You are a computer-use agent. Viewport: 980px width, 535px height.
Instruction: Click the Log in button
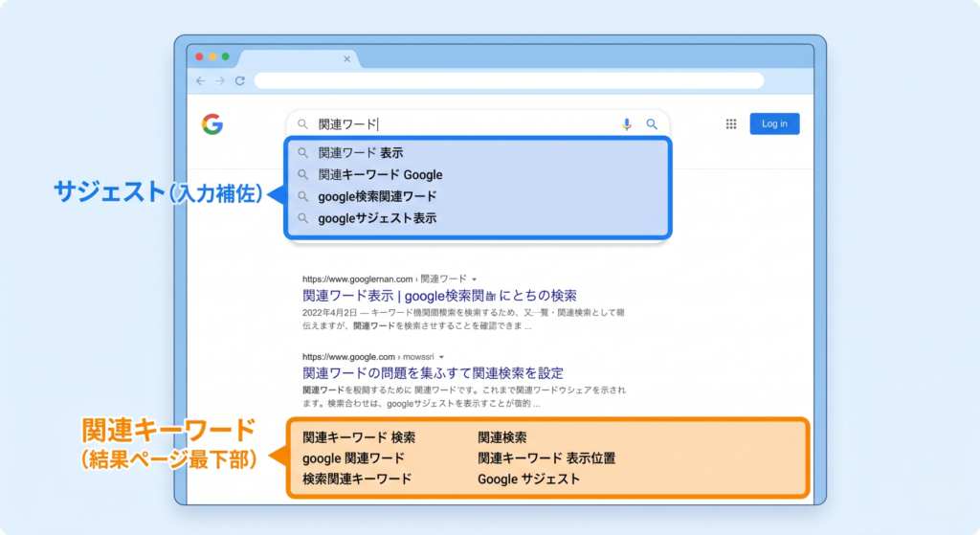(x=774, y=123)
